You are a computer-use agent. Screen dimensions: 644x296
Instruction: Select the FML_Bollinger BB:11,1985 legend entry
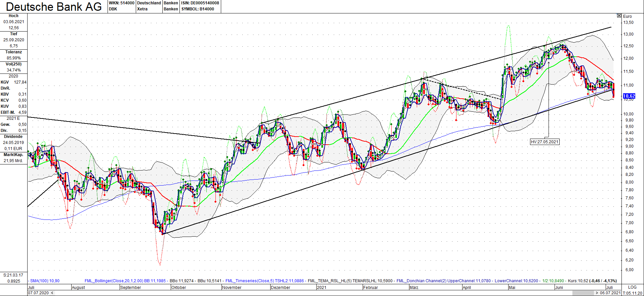pos(125,281)
